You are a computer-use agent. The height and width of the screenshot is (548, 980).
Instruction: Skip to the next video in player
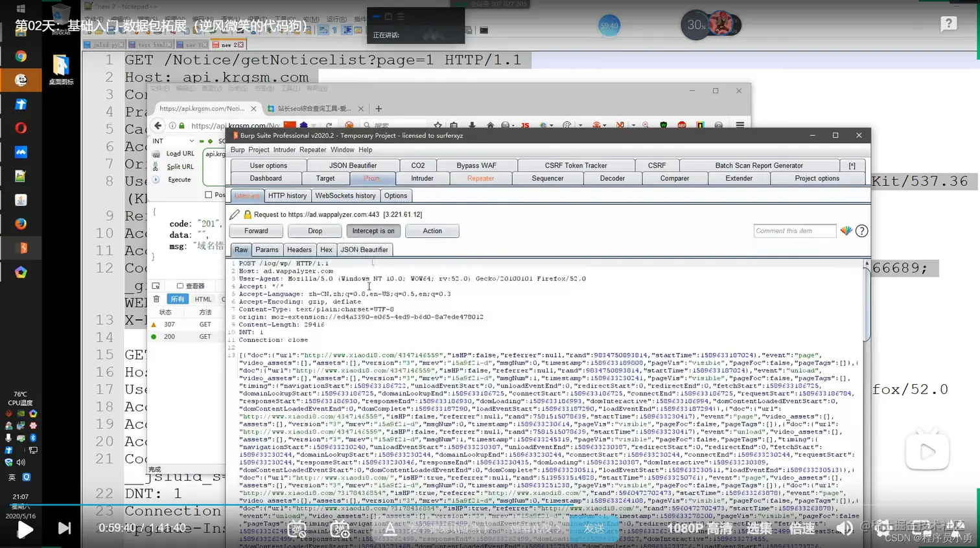click(64, 528)
